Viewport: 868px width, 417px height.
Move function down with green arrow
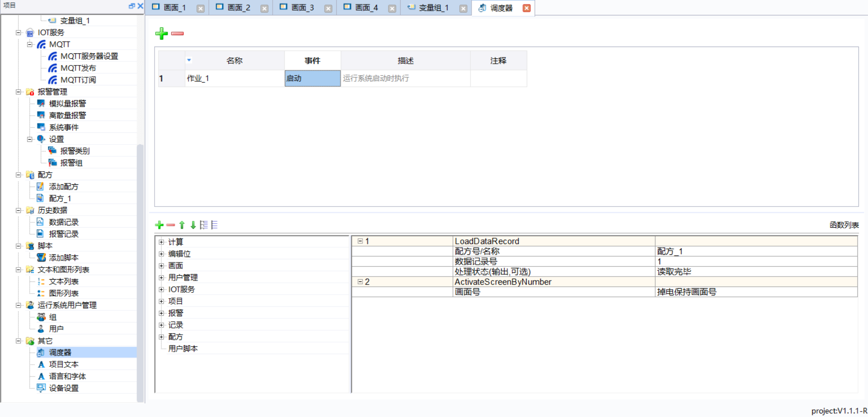click(x=193, y=225)
